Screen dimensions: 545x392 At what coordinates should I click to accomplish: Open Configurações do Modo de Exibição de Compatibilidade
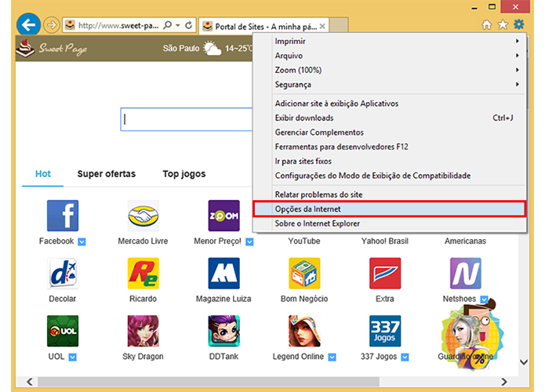coord(389,176)
